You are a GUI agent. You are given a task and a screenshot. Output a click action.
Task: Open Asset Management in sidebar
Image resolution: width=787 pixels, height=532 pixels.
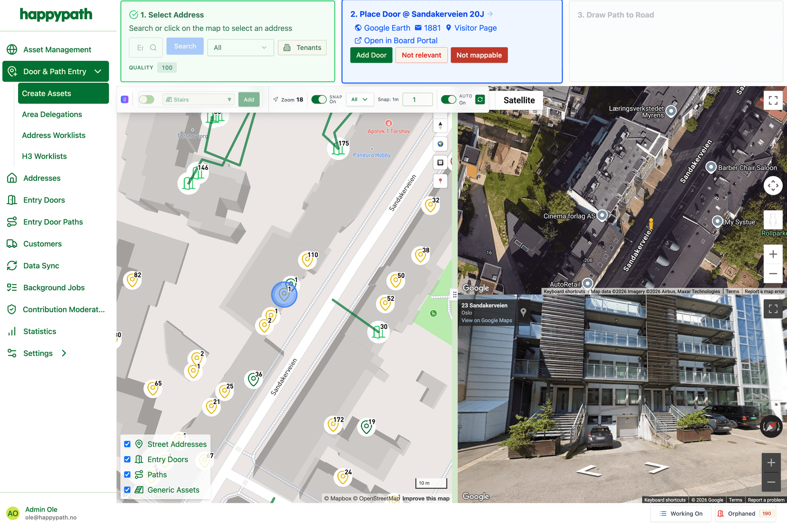[57, 50]
